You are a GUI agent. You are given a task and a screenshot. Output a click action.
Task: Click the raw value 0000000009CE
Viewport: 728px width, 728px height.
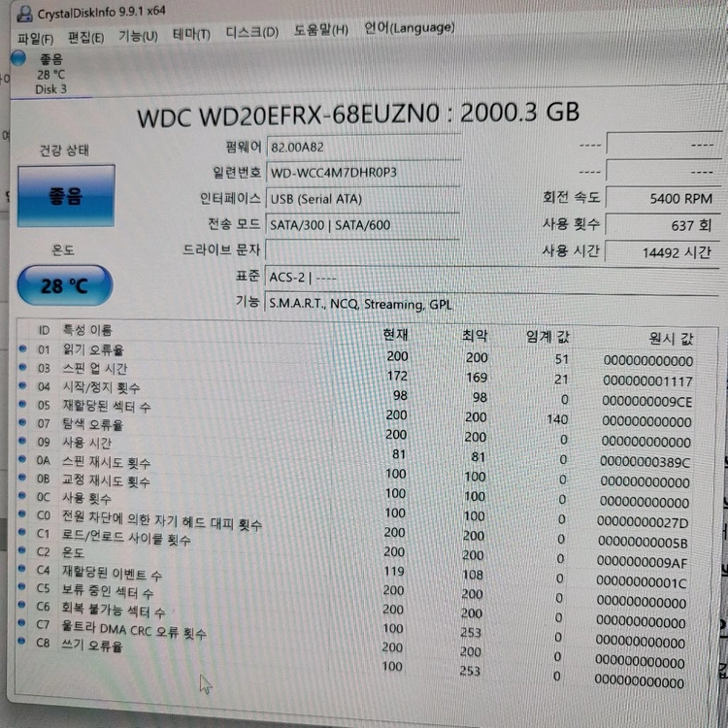pos(646,401)
